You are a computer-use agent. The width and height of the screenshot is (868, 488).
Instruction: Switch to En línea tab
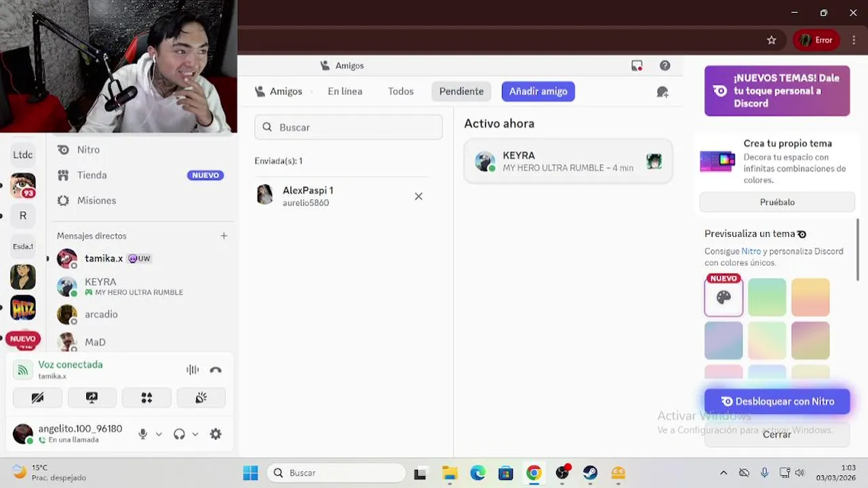(x=345, y=91)
